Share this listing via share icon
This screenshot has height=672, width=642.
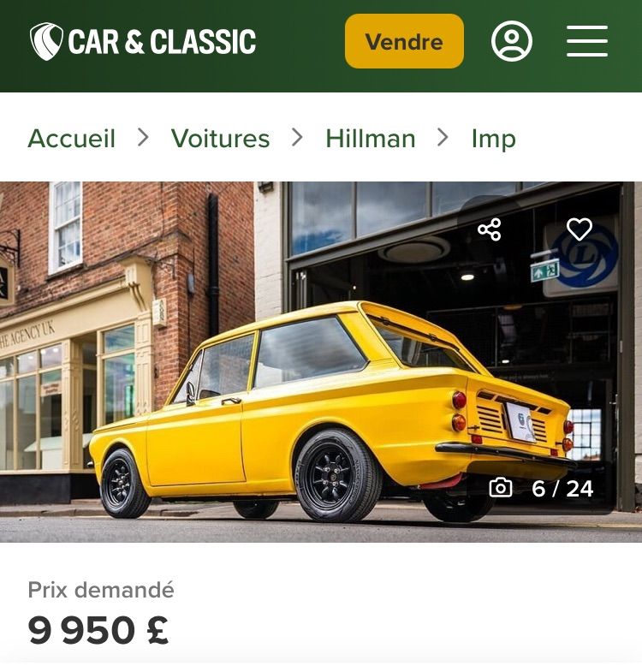point(490,229)
